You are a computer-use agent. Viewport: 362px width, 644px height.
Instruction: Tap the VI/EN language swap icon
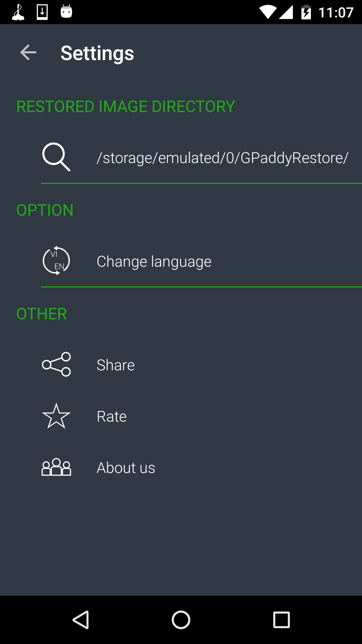point(56,261)
